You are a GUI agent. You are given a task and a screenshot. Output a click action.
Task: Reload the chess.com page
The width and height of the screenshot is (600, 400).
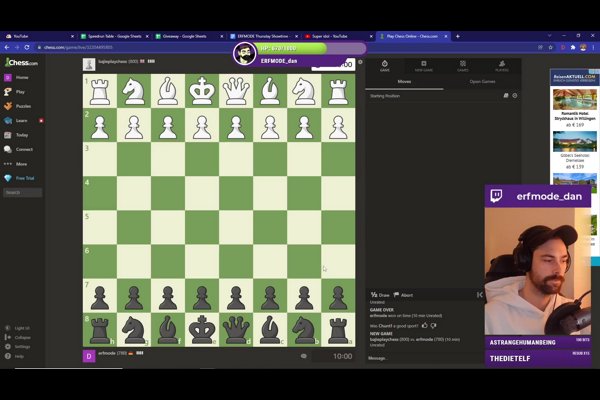pyautogui.click(x=27, y=47)
